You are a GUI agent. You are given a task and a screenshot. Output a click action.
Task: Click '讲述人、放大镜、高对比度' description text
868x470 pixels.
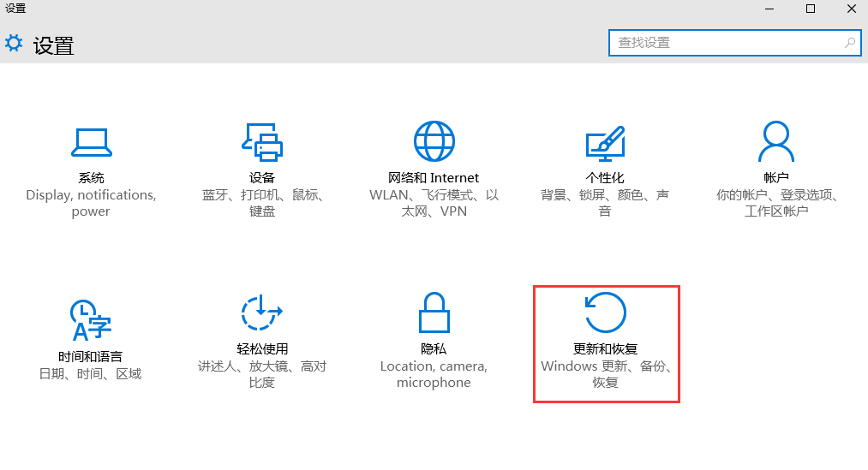(262, 374)
